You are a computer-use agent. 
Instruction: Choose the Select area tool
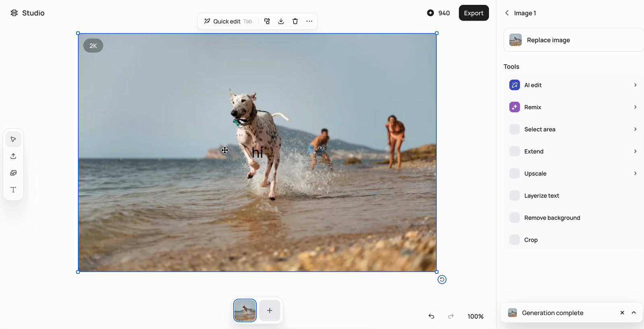coord(574,129)
